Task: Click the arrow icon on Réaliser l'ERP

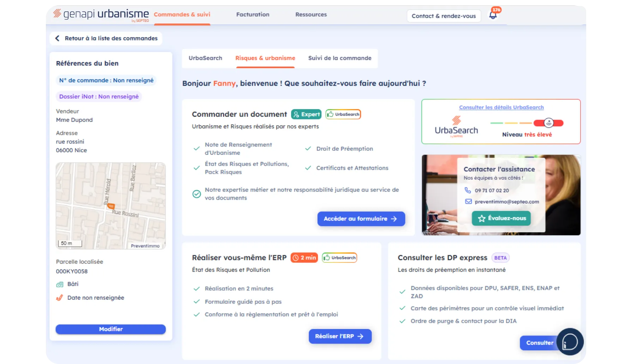Action: click(360, 337)
